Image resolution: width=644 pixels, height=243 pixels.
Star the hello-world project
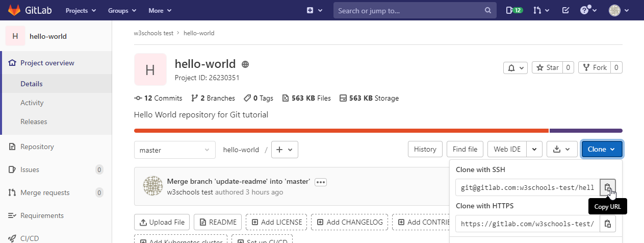click(548, 67)
